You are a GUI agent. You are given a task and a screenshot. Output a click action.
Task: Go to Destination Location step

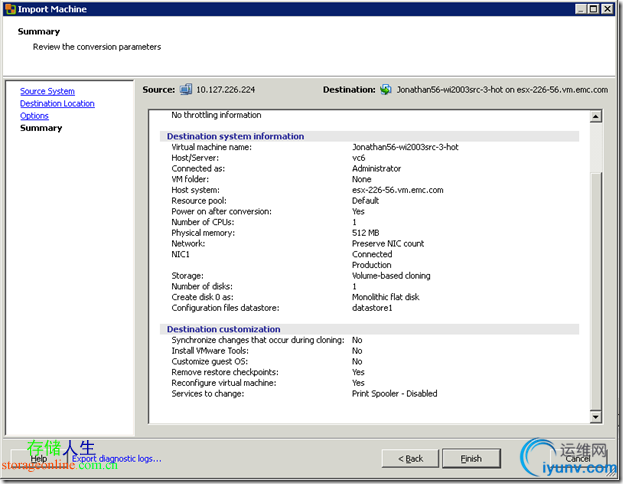57,104
